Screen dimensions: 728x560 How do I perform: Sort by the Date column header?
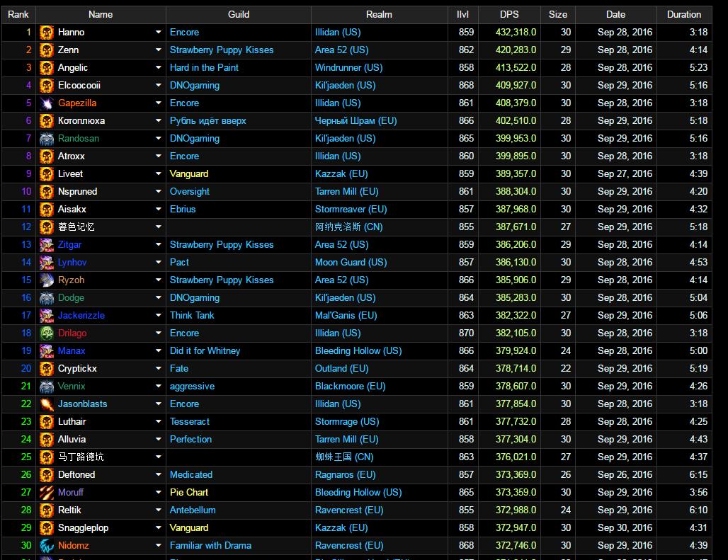coord(615,14)
